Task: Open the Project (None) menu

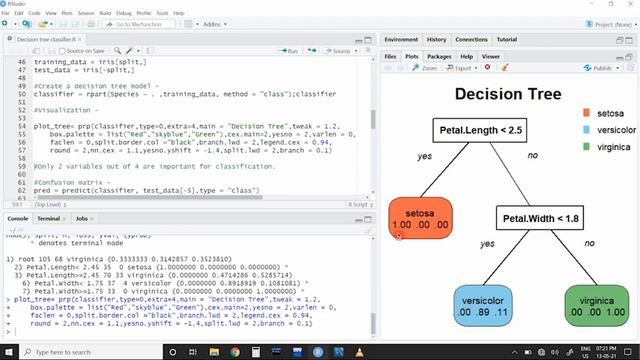Action: pyautogui.click(x=611, y=24)
